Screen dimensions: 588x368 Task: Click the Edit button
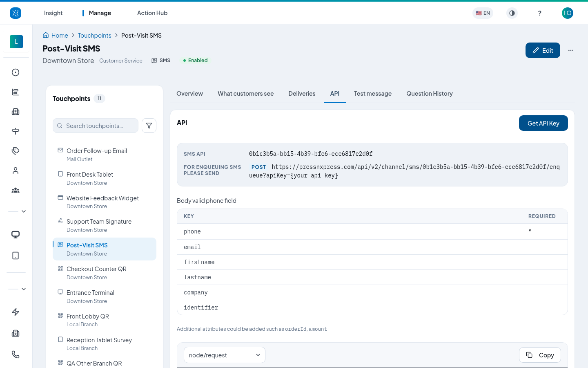(x=543, y=50)
